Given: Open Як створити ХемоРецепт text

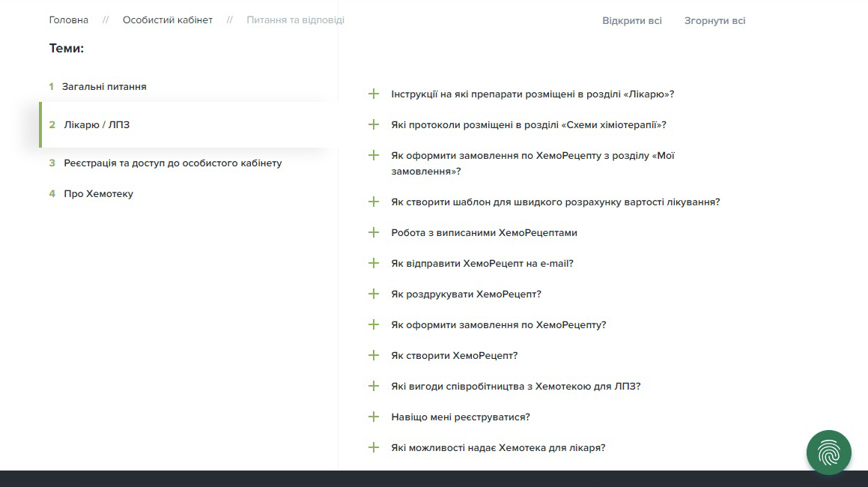Looking at the screenshot, I should [455, 356].
